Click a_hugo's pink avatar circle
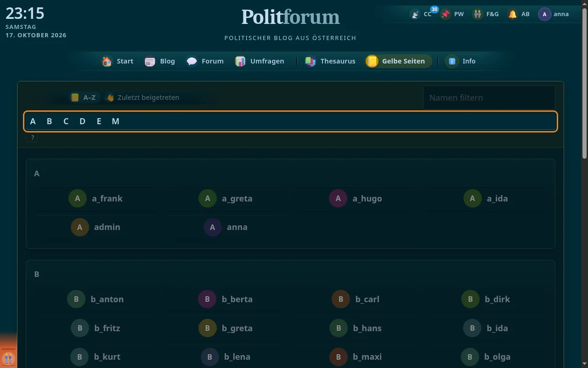The image size is (588, 368). pyautogui.click(x=338, y=198)
